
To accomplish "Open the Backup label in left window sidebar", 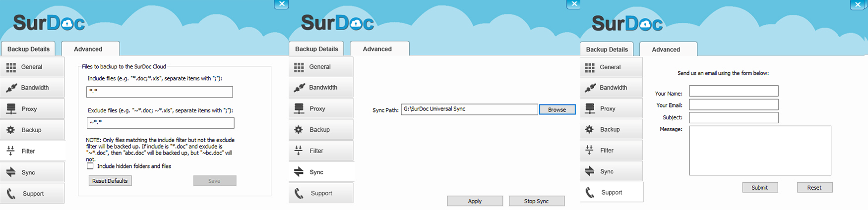I will [31, 130].
